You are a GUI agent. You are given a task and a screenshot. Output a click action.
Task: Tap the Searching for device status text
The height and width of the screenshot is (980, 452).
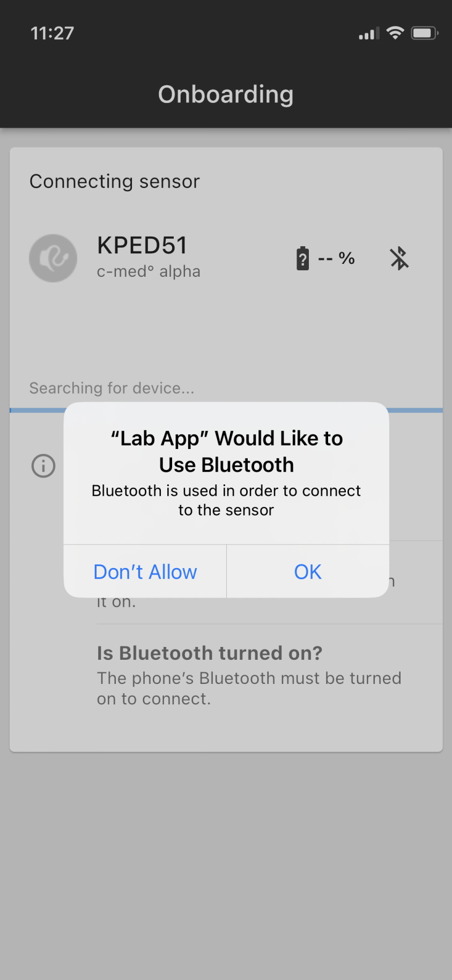[x=112, y=388]
